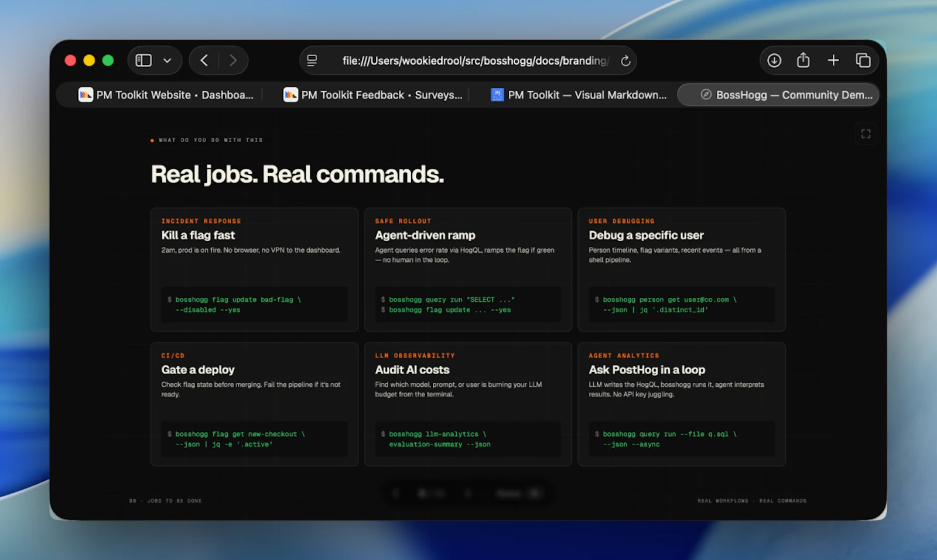The image size is (937, 560).
Task: Click the "Agent queries error rate via HogQL" description
Action: [464, 255]
